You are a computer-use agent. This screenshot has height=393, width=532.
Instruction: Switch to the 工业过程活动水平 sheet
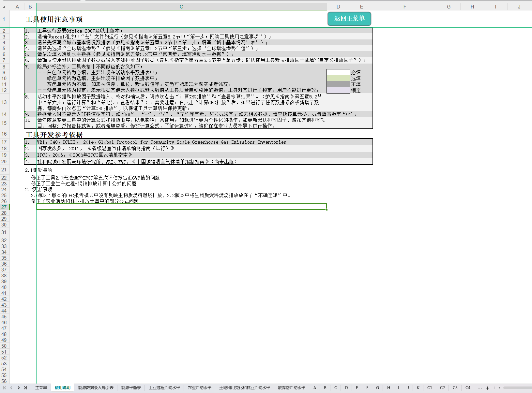[x=164, y=388]
